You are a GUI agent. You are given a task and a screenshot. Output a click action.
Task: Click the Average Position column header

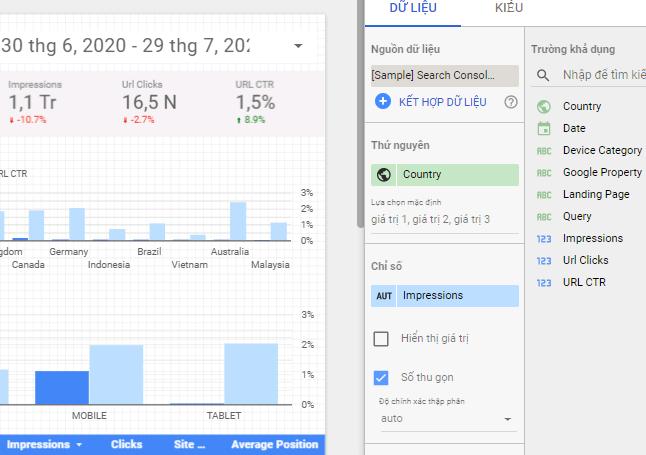(x=275, y=444)
